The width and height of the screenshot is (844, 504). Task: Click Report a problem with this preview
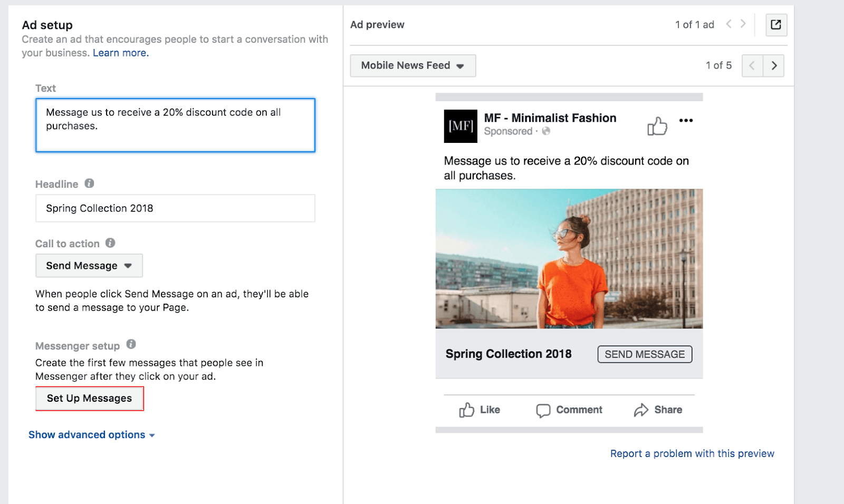692,454
